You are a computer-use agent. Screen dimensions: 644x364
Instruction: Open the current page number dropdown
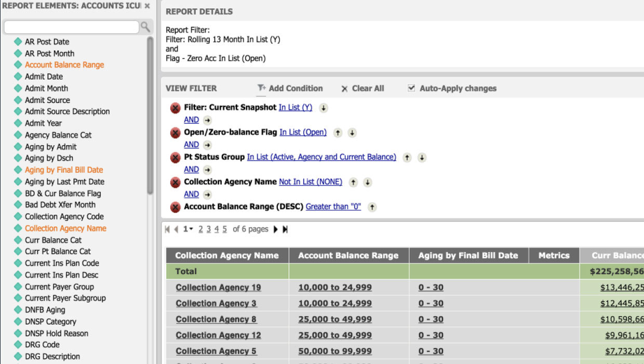pyautogui.click(x=188, y=229)
